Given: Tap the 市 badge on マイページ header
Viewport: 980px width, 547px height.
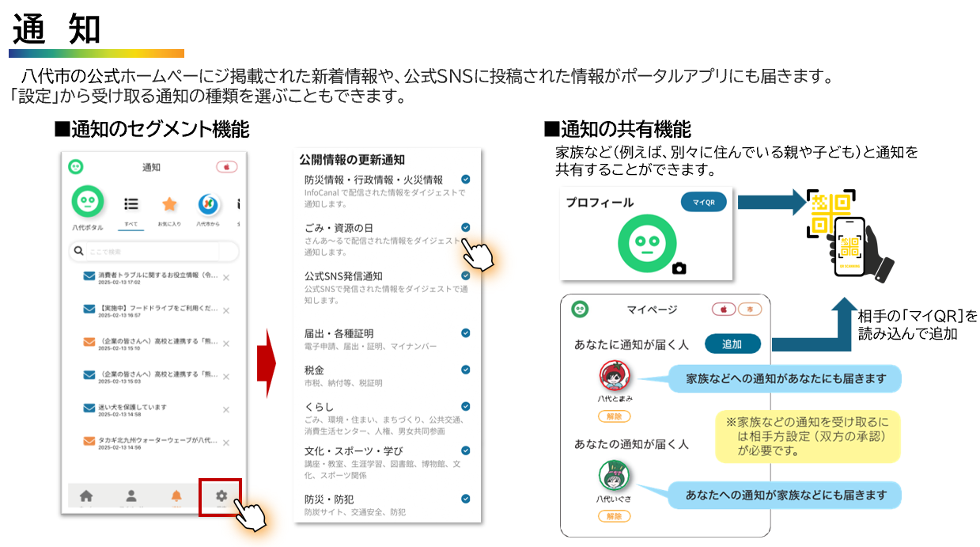Looking at the screenshot, I should click(750, 309).
